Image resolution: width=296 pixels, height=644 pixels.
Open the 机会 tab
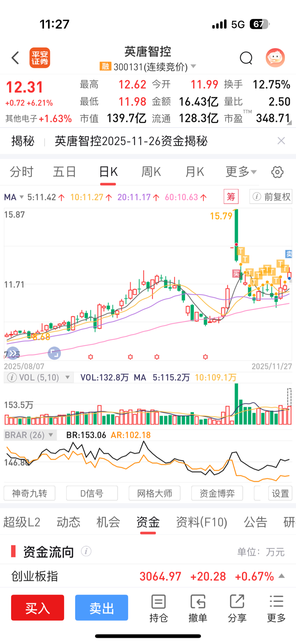108,522
